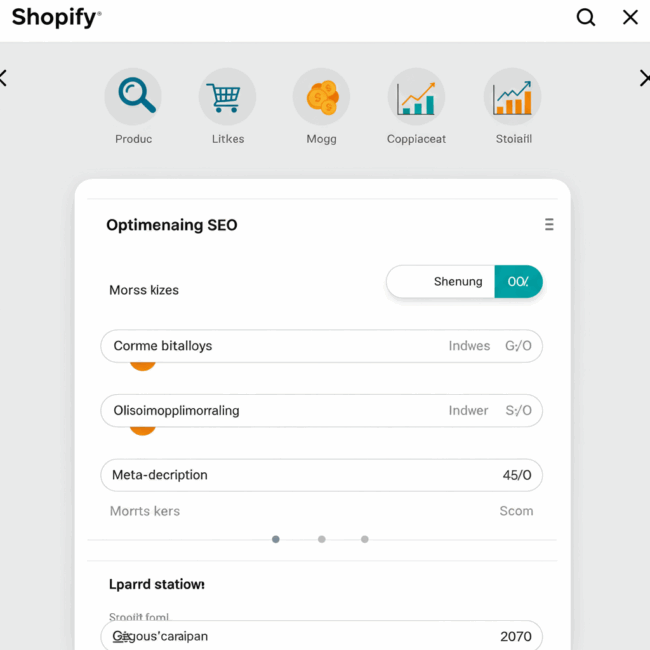Expand the Olisoimopplimorraling row

pyautogui.click(x=321, y=410)
